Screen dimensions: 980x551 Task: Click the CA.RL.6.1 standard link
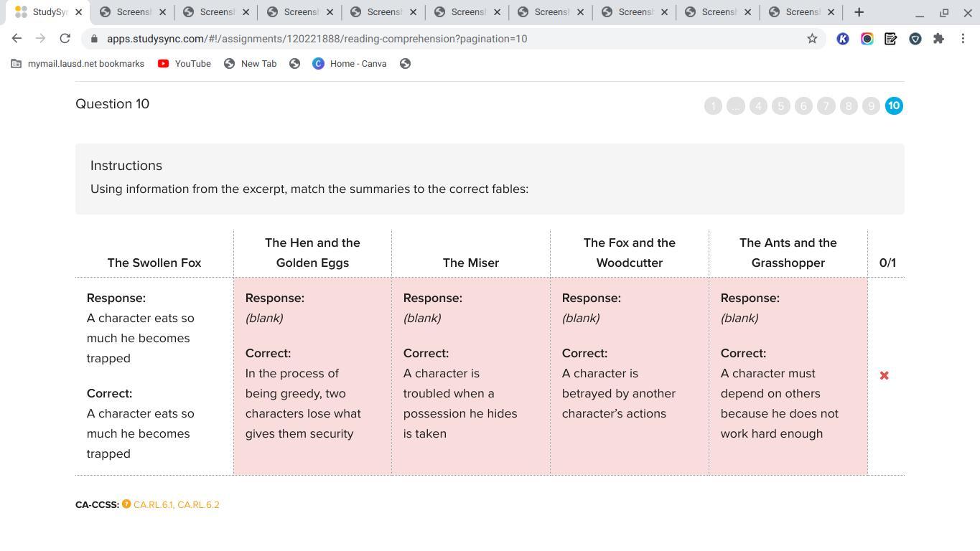(153, 505)
